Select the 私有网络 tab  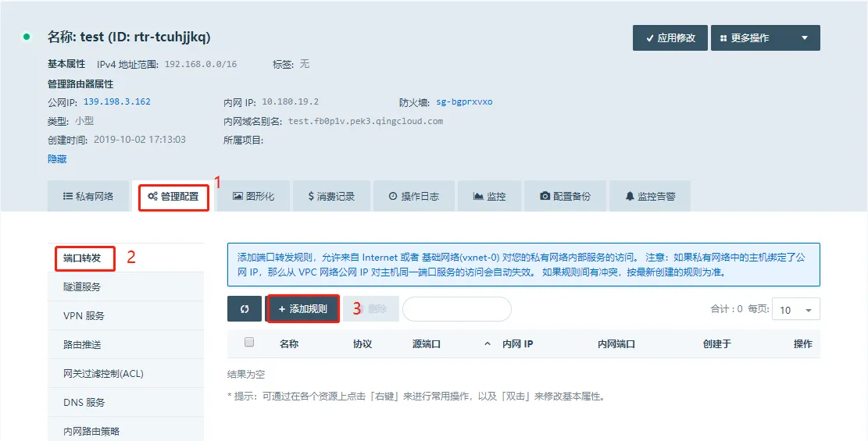[88, 197]
